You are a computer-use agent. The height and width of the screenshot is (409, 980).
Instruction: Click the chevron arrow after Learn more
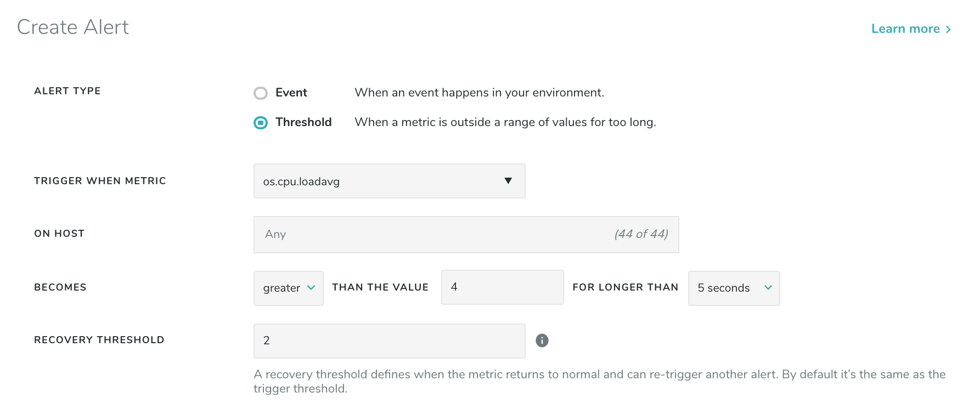[x=948, y=30]
